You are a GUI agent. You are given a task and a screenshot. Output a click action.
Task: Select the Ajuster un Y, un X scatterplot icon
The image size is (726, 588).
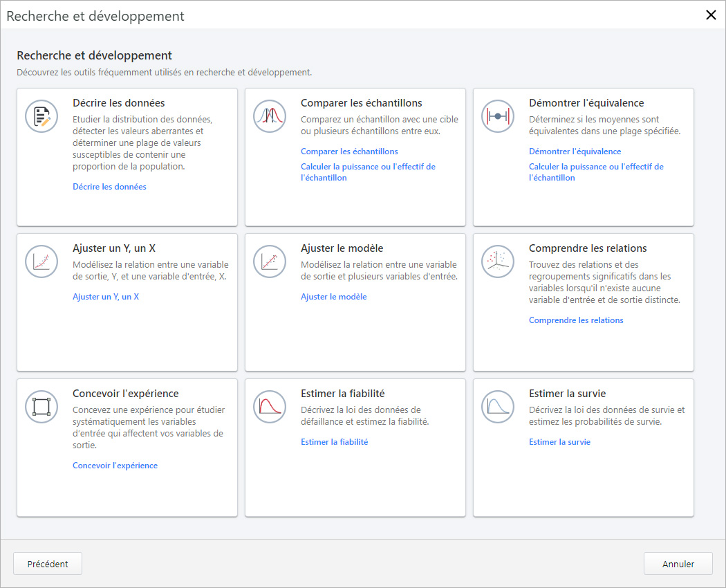(41, 261)
